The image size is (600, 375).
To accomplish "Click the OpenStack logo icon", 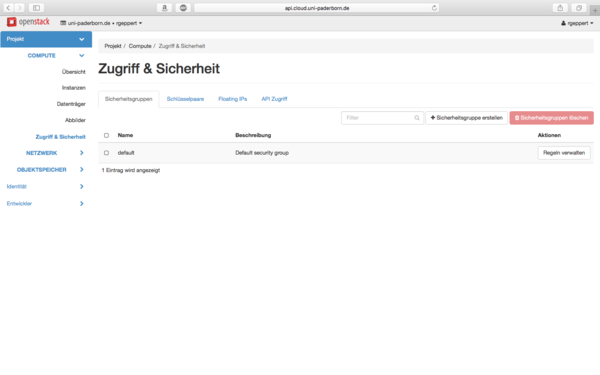I will [12, 22].
